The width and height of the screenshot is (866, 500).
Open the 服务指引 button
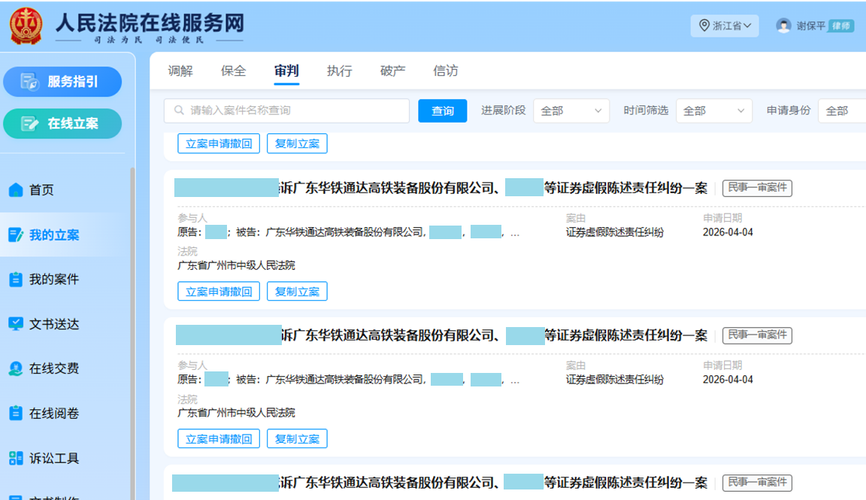click(62, 82)
